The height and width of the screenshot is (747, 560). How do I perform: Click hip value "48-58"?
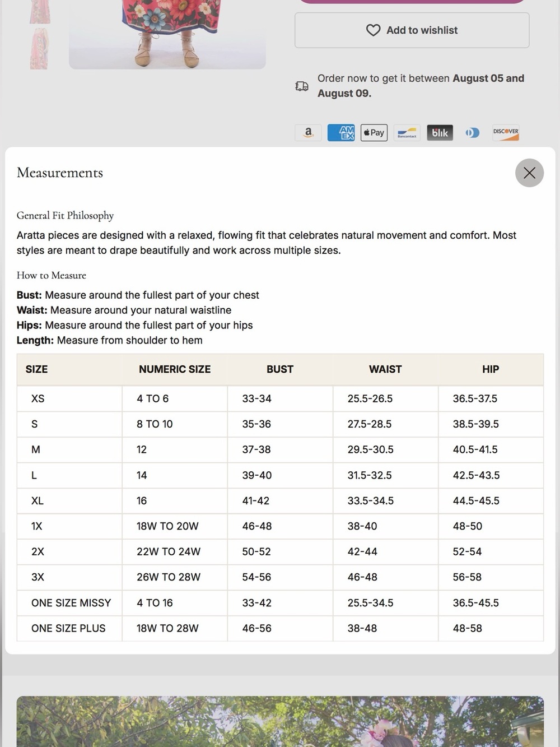[x=468, y=628]
